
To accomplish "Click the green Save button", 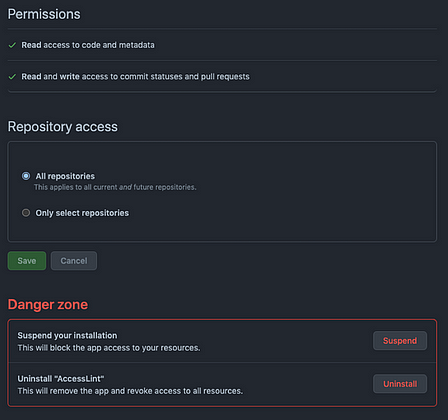I will coord(27,261).
